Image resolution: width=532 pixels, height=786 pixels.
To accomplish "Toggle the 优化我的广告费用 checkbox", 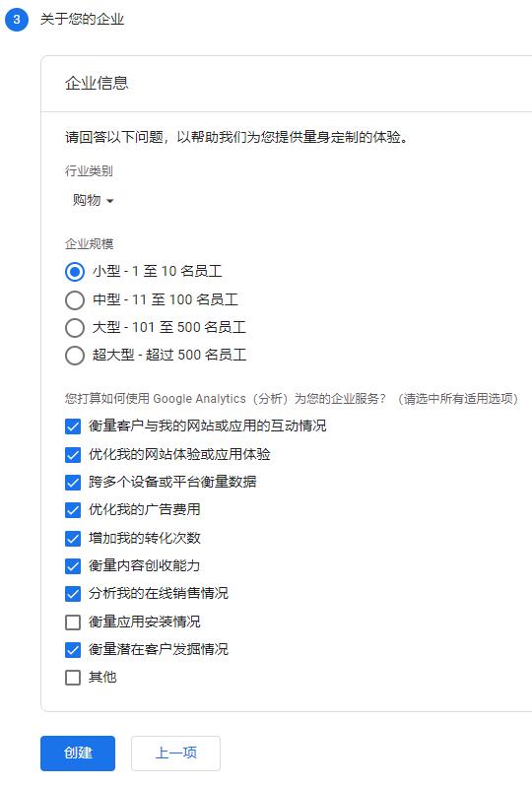I will pos(73,510).
